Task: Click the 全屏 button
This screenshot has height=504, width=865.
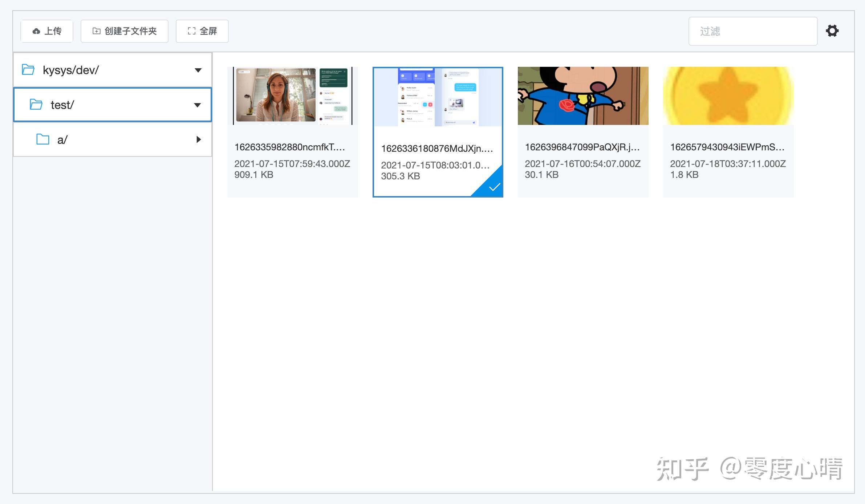Action: 202,31
